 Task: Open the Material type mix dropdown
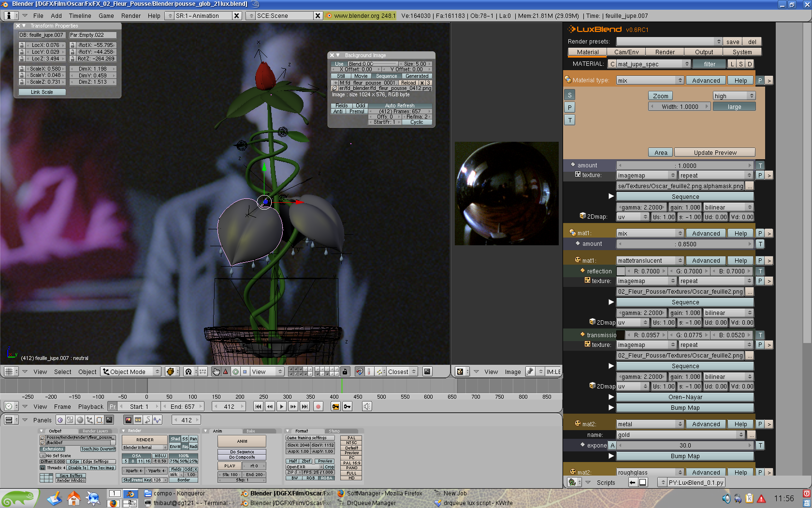coord(650,80)
